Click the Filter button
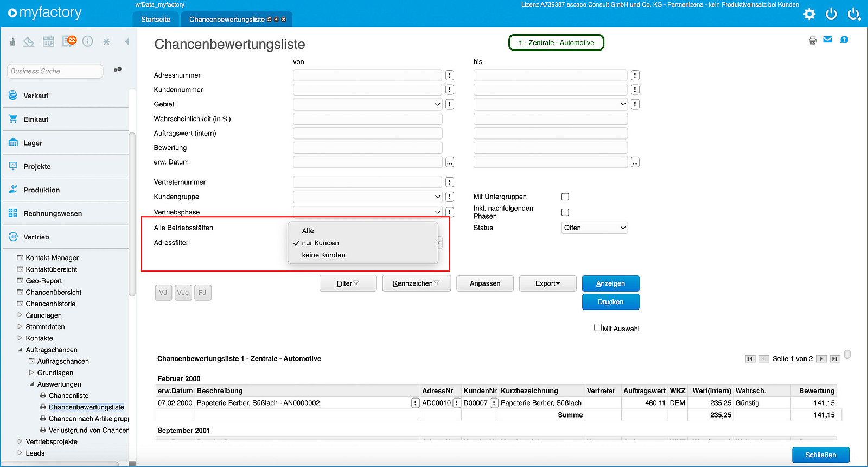This screenshot has width=868, height=467. pyautogui.click(x=348, y=283)
